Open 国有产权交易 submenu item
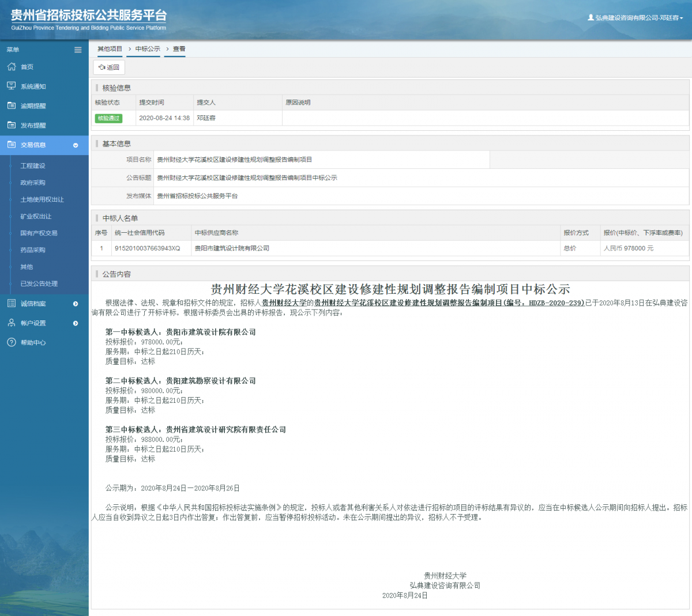 tap(39, 233)
